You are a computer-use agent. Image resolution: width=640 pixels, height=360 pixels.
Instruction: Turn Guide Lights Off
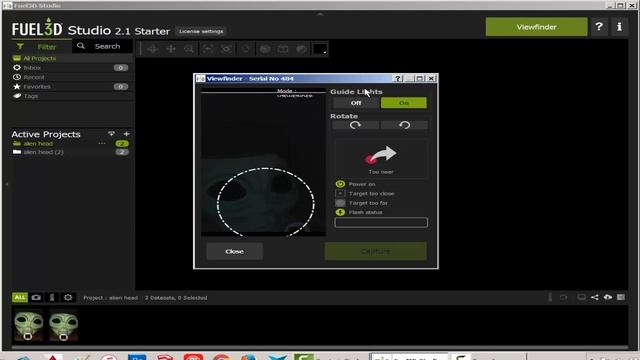click(356, 103)
